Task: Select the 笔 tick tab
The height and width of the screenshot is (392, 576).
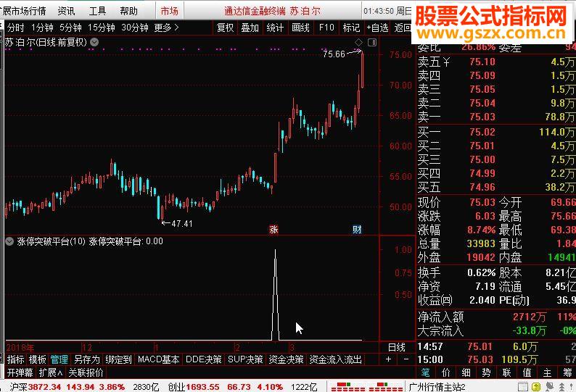Action: pos(425,372)
